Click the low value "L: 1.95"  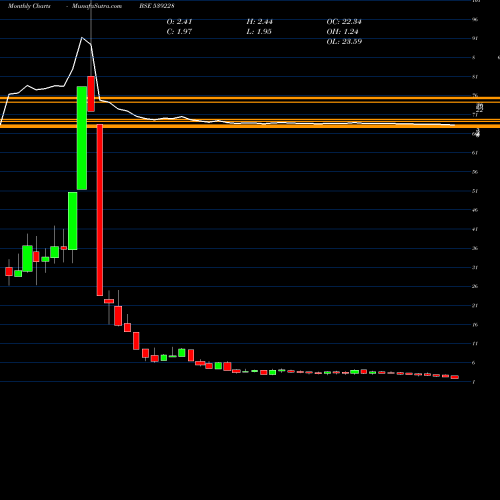[x=259, y=32]
